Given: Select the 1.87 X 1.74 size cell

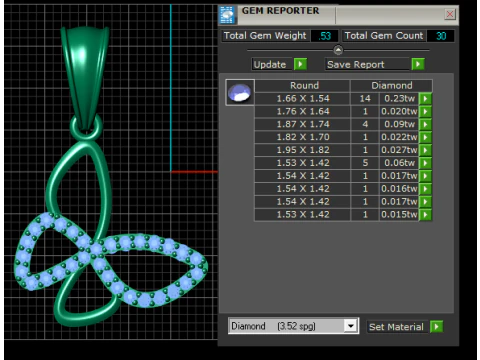Looking at the screenshot, I should tap(303, 124).
